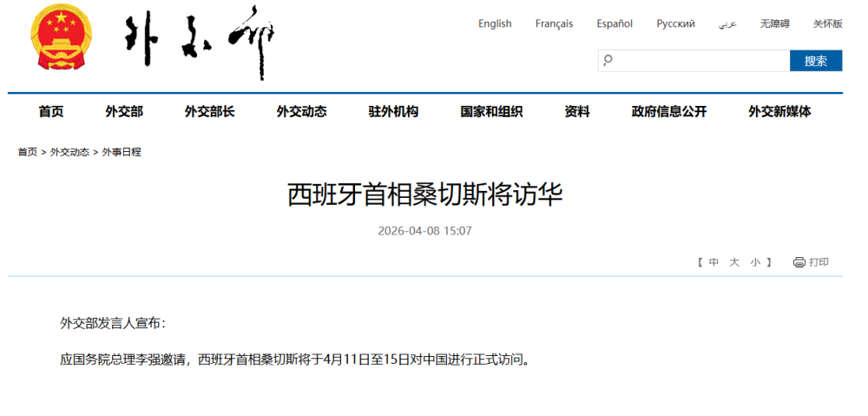Screen dimensions: 868x416
Task: Switch to 关怀版 care mode
Action: point(827,24)
